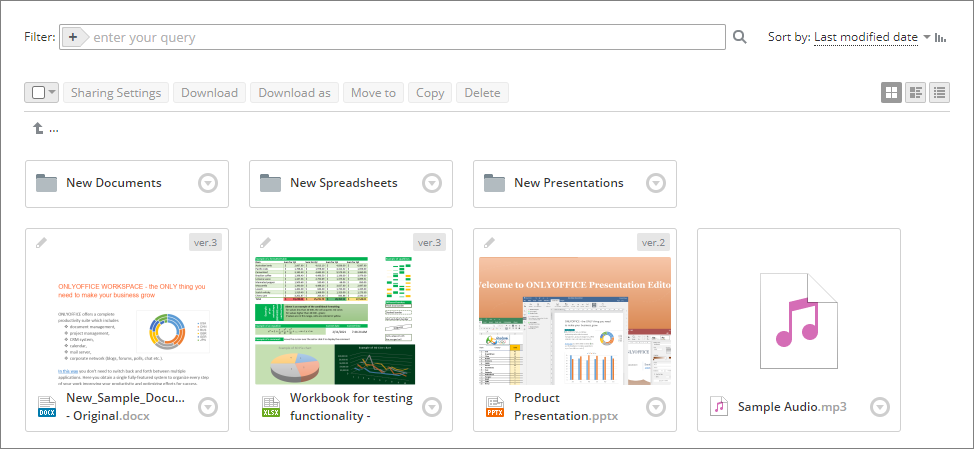The height and width of the screenshot is (449, 974).
Task: Click New Presentations folder icon
Action: coord(494,183)
